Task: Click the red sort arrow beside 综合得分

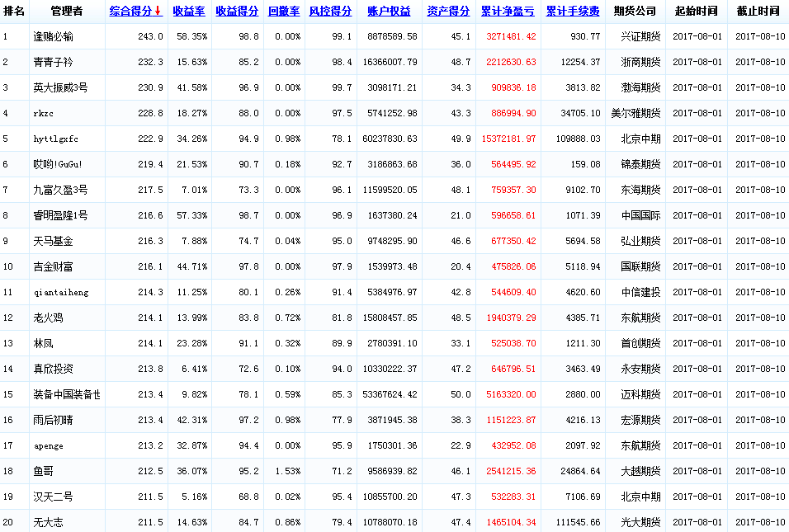Action: [158, 11]
